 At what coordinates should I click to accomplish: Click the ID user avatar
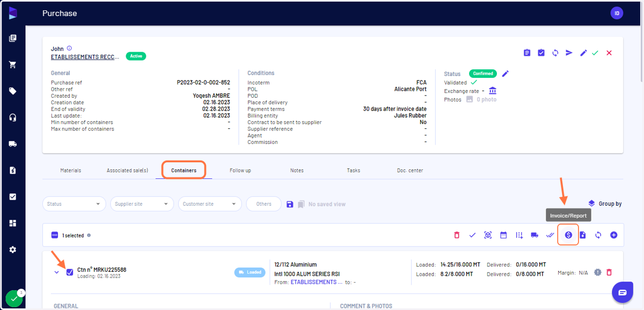[617, 13]
